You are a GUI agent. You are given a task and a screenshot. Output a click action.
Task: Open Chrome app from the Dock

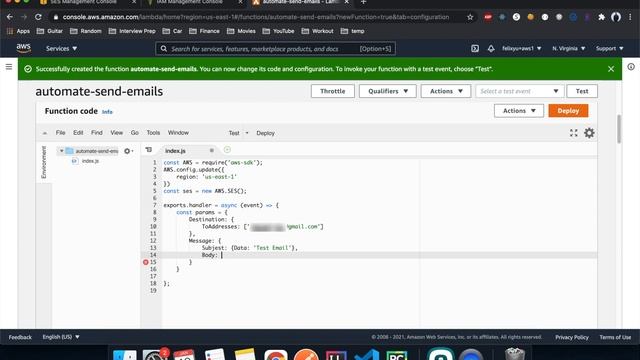(276, 355)
